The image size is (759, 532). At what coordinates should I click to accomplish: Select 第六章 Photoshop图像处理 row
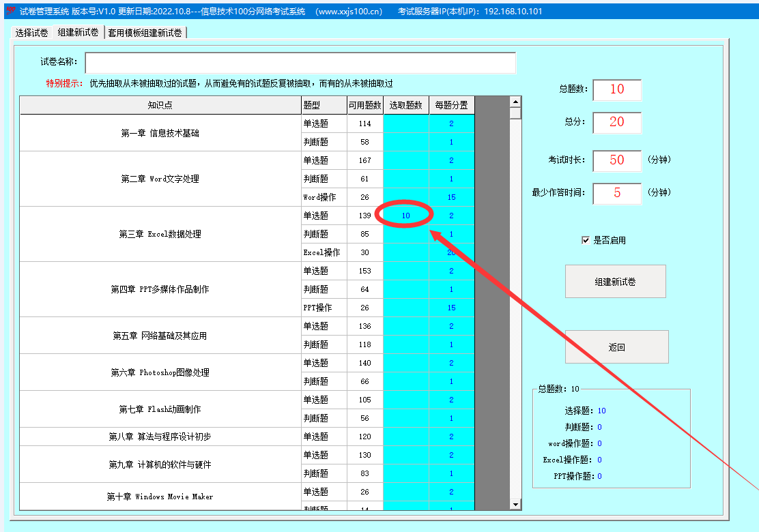coord(160,372)
